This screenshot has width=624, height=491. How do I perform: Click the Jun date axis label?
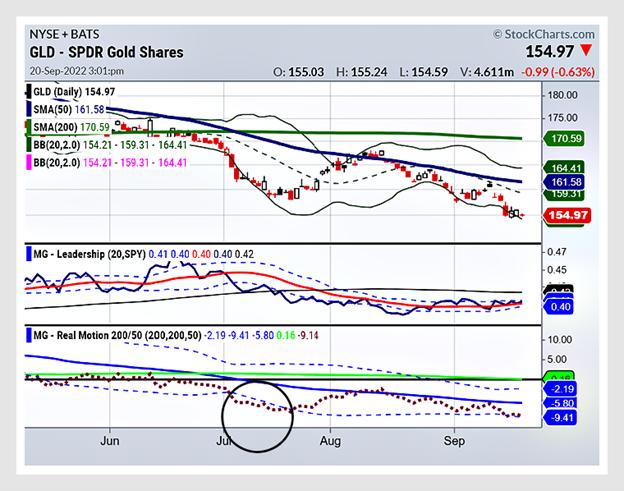pos(109,441)
